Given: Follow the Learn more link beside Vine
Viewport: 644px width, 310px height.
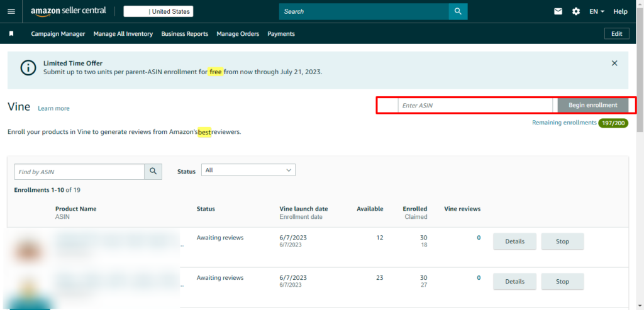Looking at the screenshot, I should pos(53,108).
